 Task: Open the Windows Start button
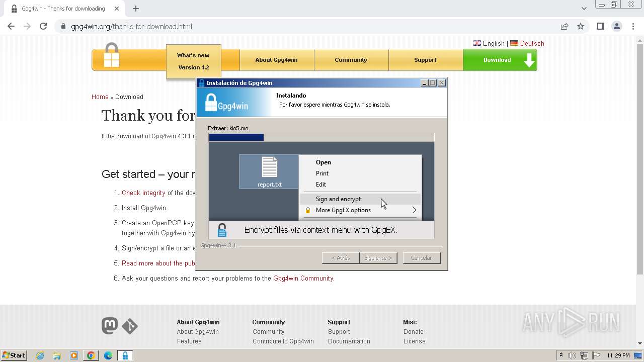point(14,355)
